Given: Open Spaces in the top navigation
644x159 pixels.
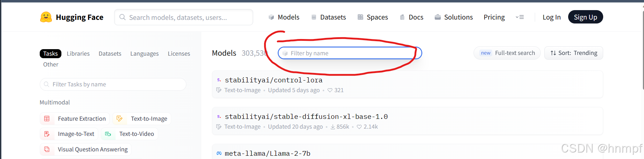Looking at the screenshot, I should click(373, 17).
